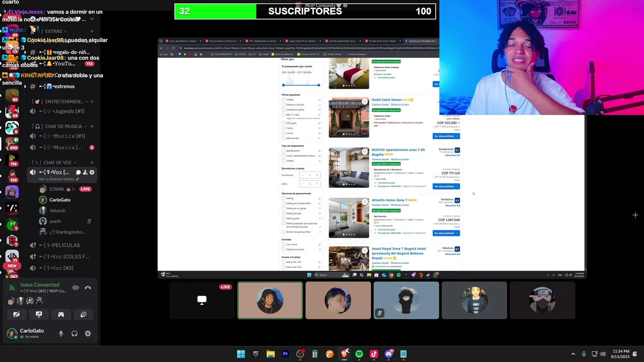Open Hotel Saint Simon listing title
This screenshot has height=362, width=644.
click(x=386, y=100)
